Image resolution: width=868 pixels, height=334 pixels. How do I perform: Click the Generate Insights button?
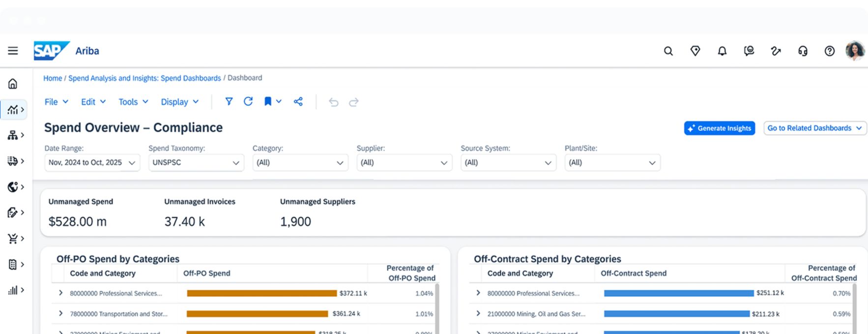[x=720, y=128]
